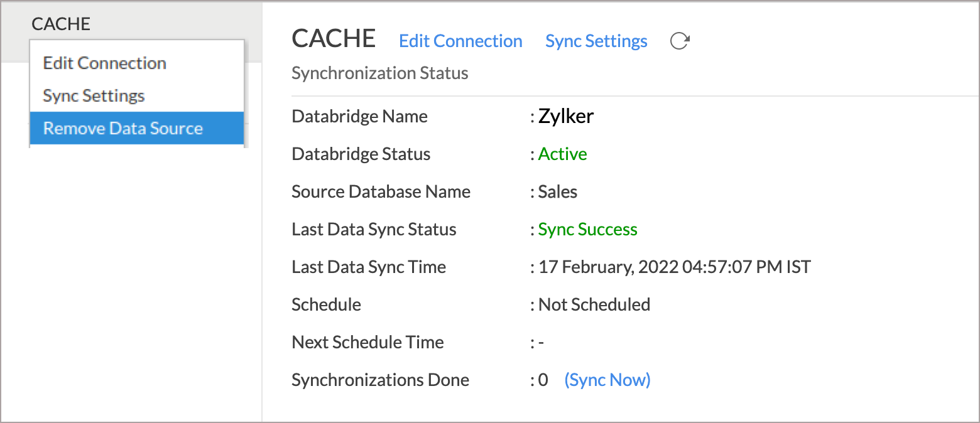This screenshot has height=423, width=980.
Task: Click the Synchronizations Done count value
Action: click(543, 380)
